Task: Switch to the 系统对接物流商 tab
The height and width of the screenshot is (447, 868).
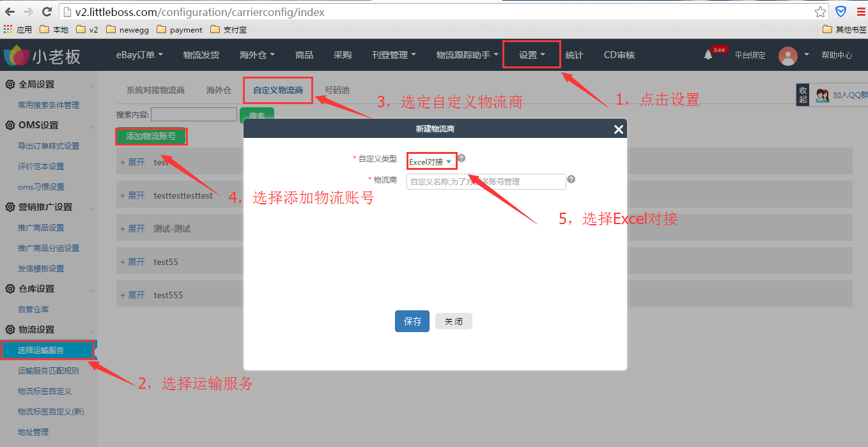Action: 155,90
